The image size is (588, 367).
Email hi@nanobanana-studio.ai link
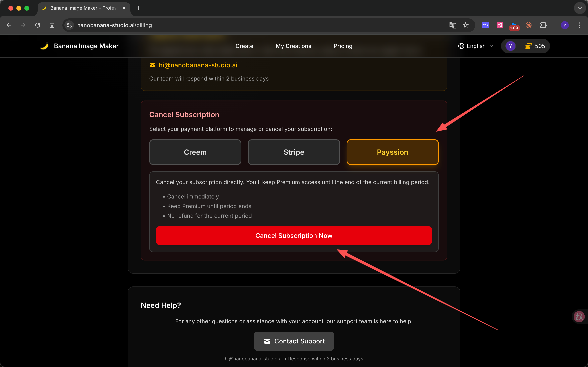point(198,65)
